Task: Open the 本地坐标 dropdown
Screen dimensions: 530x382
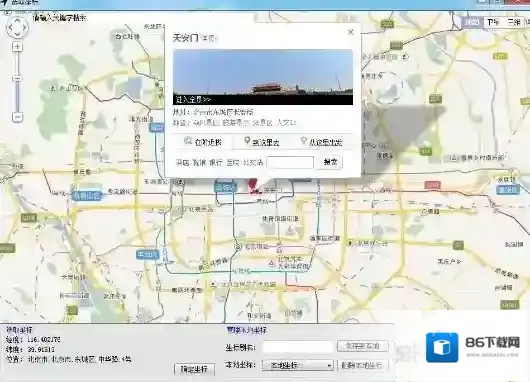Action: (x=298, y=365)
